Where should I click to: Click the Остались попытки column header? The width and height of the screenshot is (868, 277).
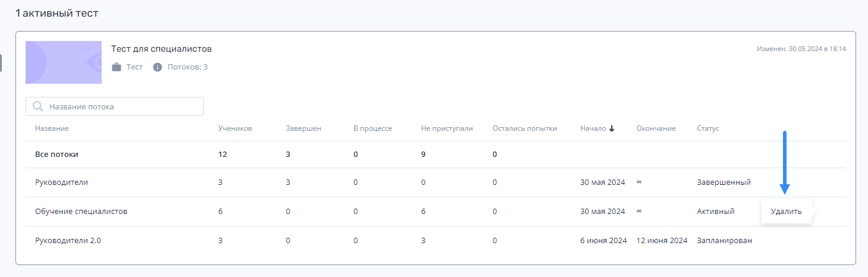525,128
